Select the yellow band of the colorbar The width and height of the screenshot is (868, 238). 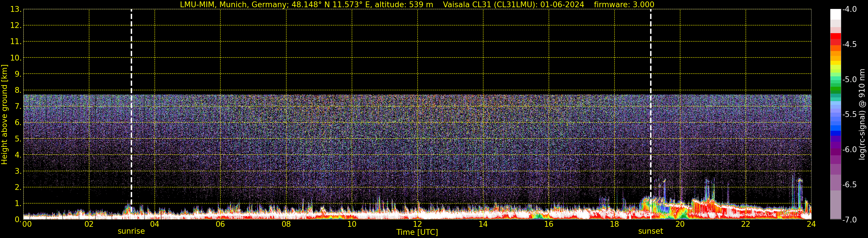coord(835,63)
